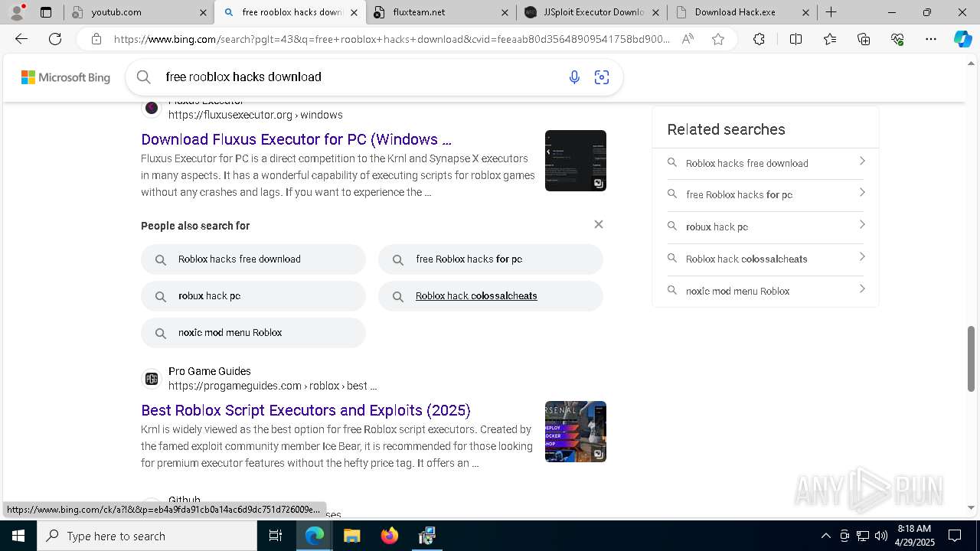Image resolution: width=980 pixels, height=551 pixels.
Task: Open related search Roblox hacks free download
Action: (766, 163)
